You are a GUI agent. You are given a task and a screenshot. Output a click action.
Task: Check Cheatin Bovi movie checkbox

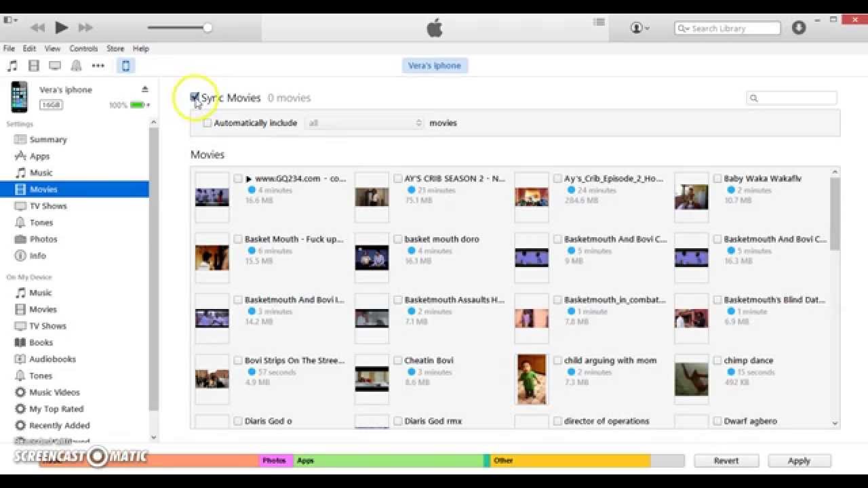398,361
